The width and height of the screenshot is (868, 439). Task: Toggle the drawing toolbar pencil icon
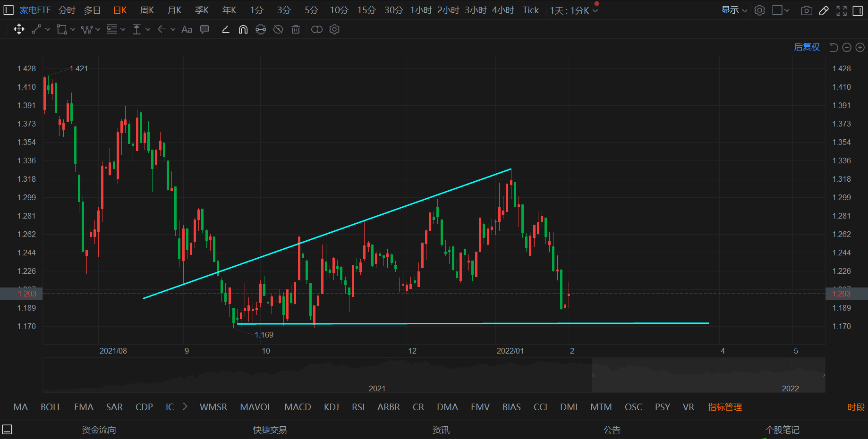tap(824, 10)
